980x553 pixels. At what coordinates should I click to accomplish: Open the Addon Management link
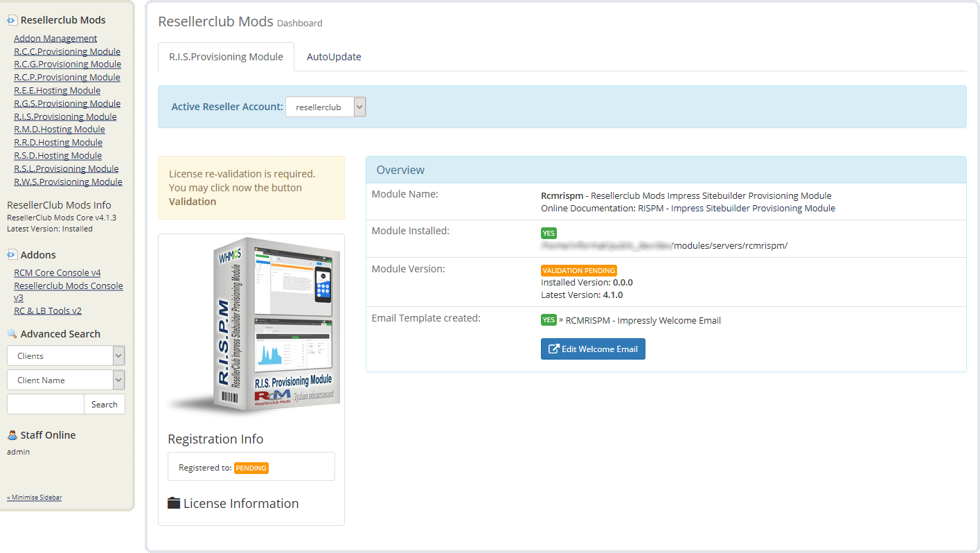55,38
